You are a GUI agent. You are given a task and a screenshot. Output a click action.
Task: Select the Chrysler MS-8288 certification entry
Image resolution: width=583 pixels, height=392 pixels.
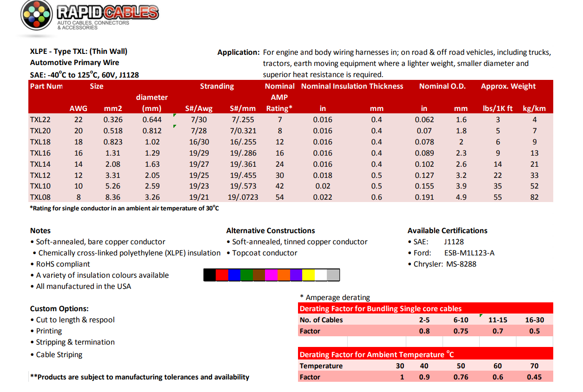point(444,264)
